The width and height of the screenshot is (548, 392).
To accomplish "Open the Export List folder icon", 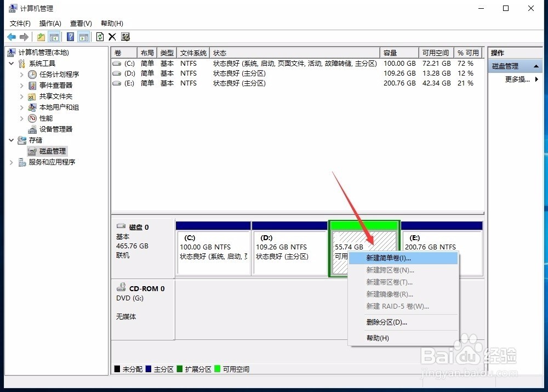I will (41, 37).
